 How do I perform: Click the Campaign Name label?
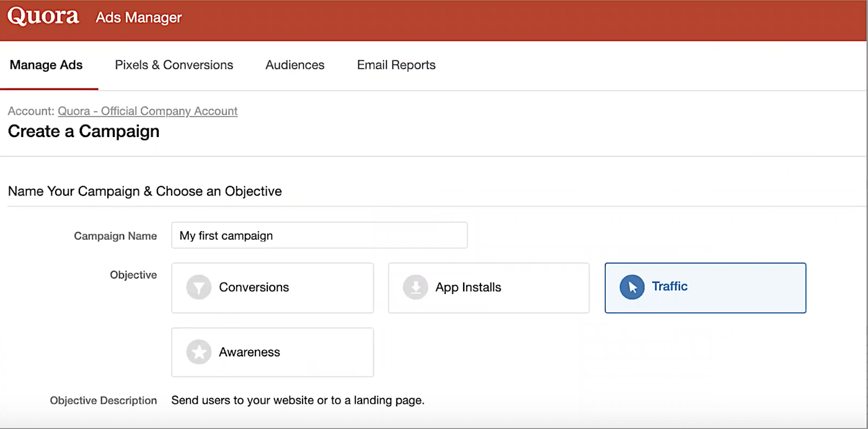[115, 236]
